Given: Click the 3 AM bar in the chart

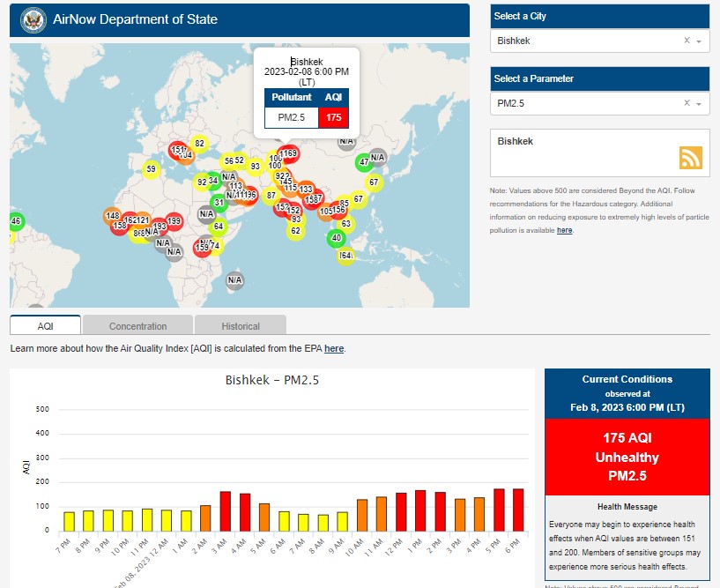Looking at the screenshot, I should point(225,511).
